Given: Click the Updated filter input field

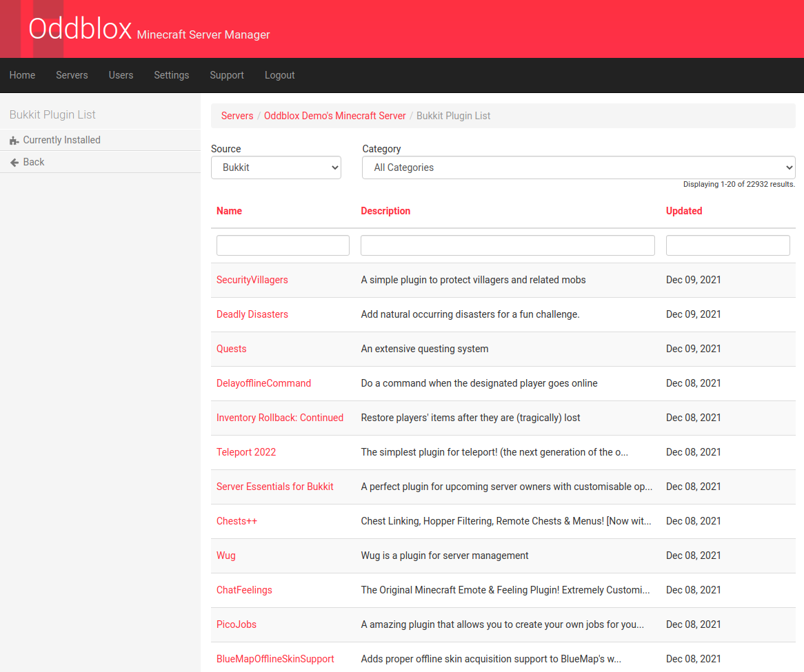Looking at the screenshot, I should click(727, 245).
